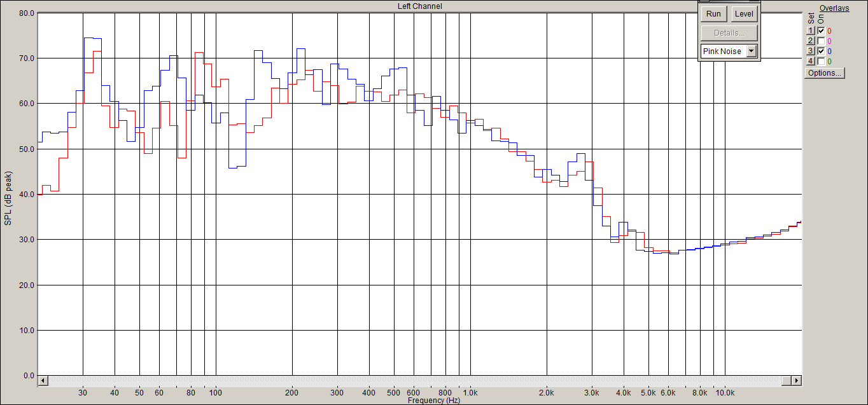Turn off overlay 3 checkbox
The height and width of the screenshot is (405, 868).
click(821, 51)
